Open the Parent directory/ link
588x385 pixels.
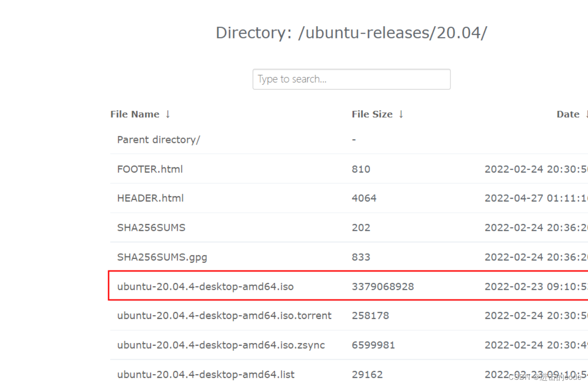(158, 140)
